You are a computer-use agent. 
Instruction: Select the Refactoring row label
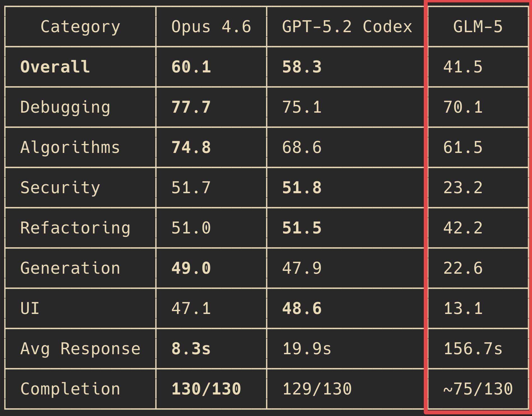(x=75, y=228)
